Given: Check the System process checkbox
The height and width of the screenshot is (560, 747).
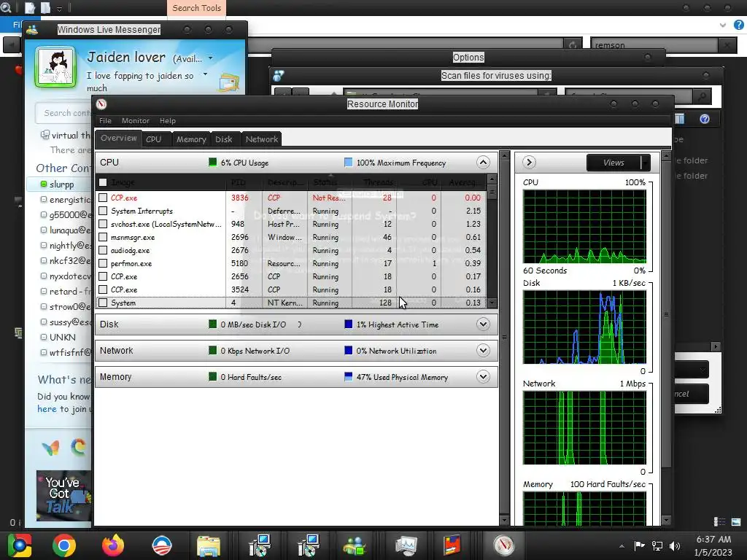Looking at the screenshot, I should pyautogui.click(x=103, y=303).
